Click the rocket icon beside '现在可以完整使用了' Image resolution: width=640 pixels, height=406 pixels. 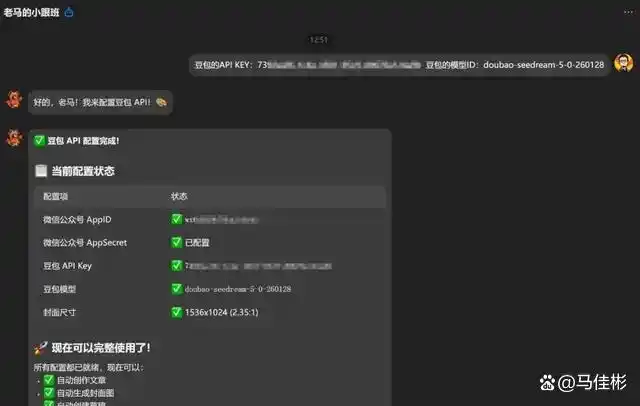click(x=41, y=348)
